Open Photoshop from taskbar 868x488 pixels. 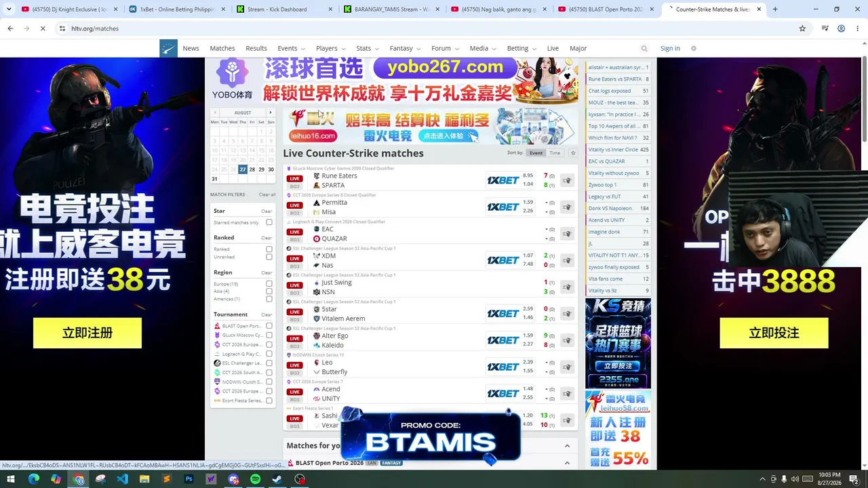(189, 479)
